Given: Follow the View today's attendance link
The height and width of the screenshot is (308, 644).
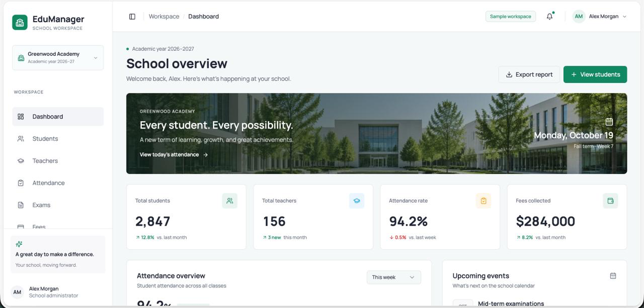Looking at the screenshot, I should pyautogui.click(x=174, y=155).
